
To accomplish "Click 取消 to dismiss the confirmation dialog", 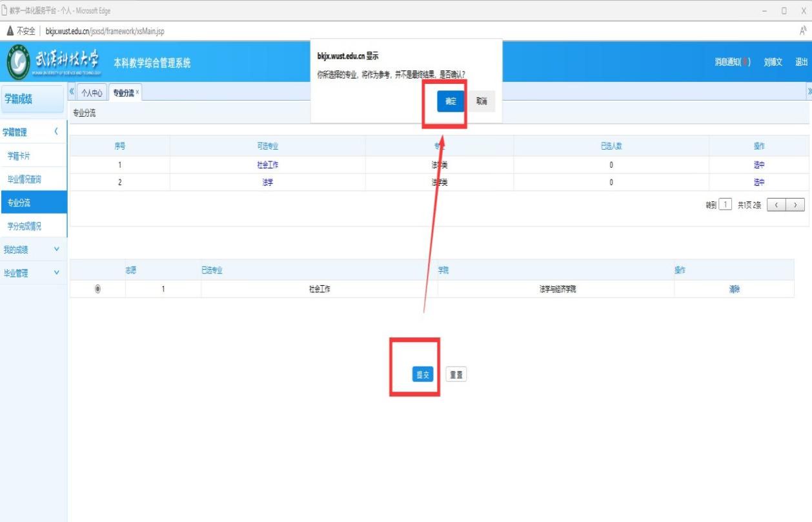I will click(x=482, y=101).
